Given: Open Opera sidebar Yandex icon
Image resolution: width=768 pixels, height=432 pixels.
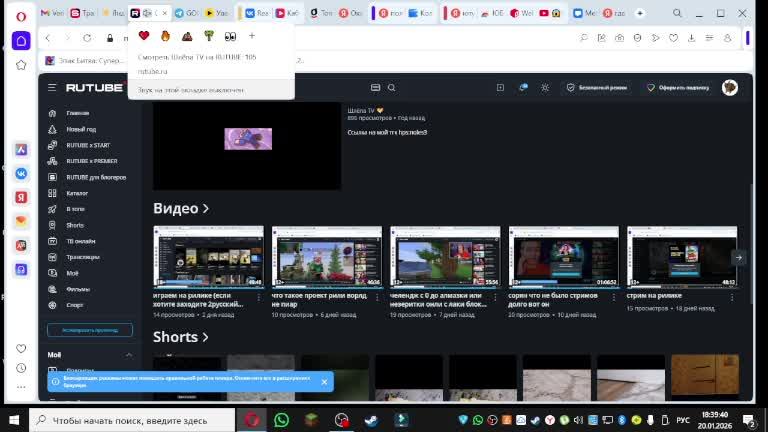Looking at the screenshot, I should pos(21,197).
